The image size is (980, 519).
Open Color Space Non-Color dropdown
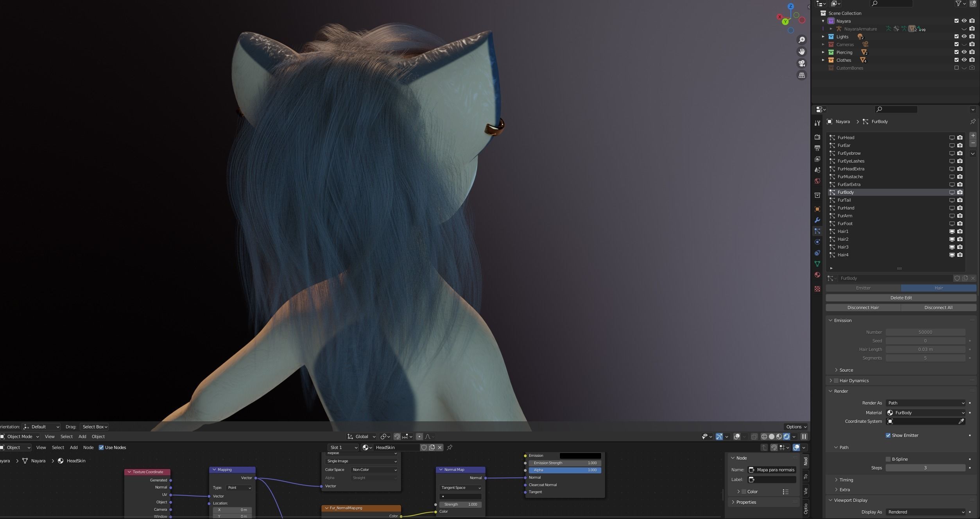pyautogui.click(x=374, y=470)
